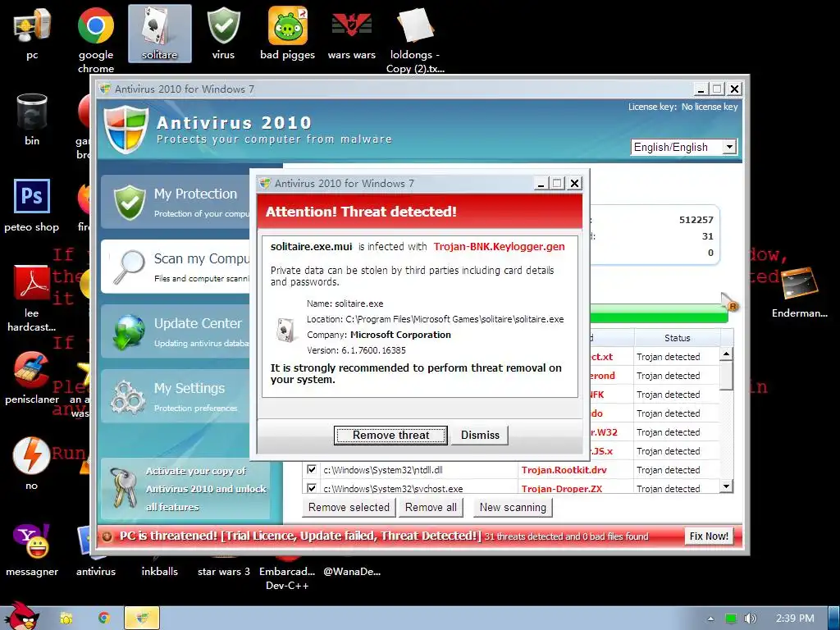This screenshot has height=630, width=840.
Task: Click License key: No license key text
Action: 683,107
